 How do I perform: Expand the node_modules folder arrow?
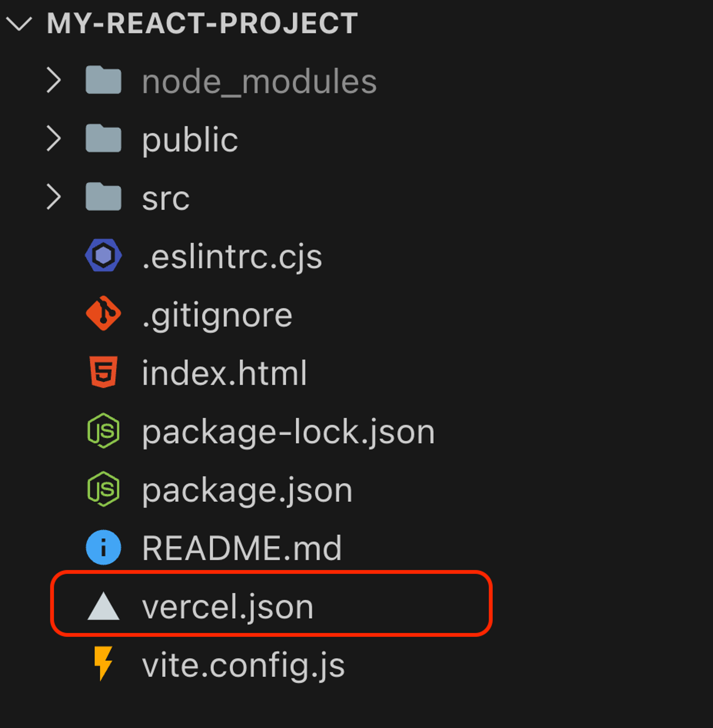pyautogui.click(x=54, y=80)
